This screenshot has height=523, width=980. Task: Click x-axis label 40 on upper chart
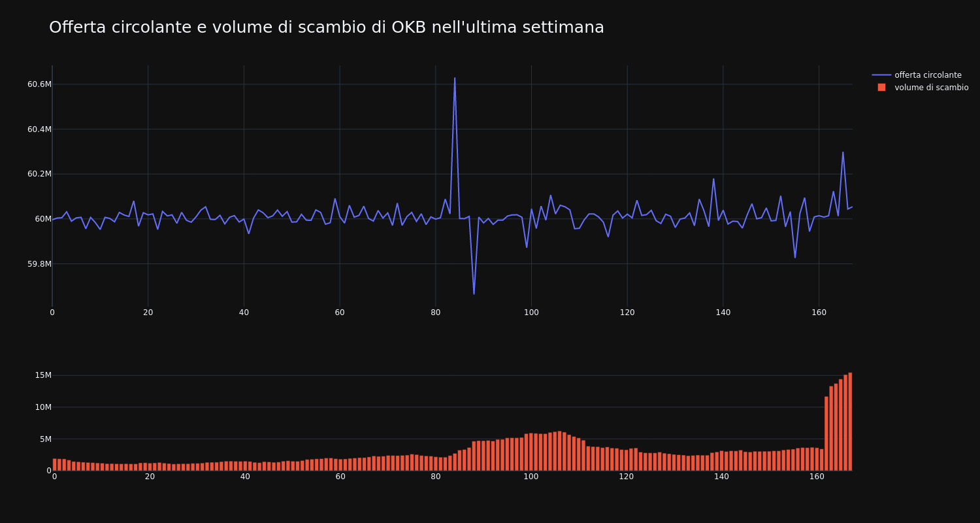click(x=244, y=312)
